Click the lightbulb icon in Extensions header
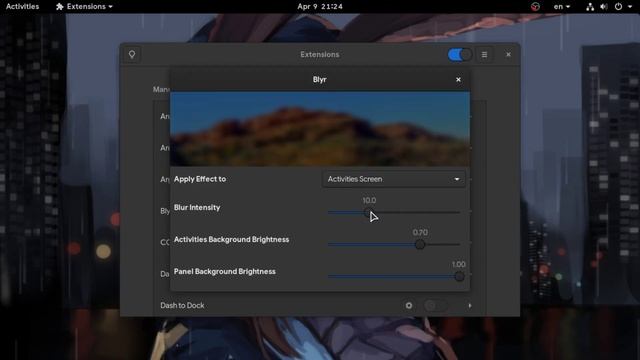640x360 pixels. (x=132, y=54)
